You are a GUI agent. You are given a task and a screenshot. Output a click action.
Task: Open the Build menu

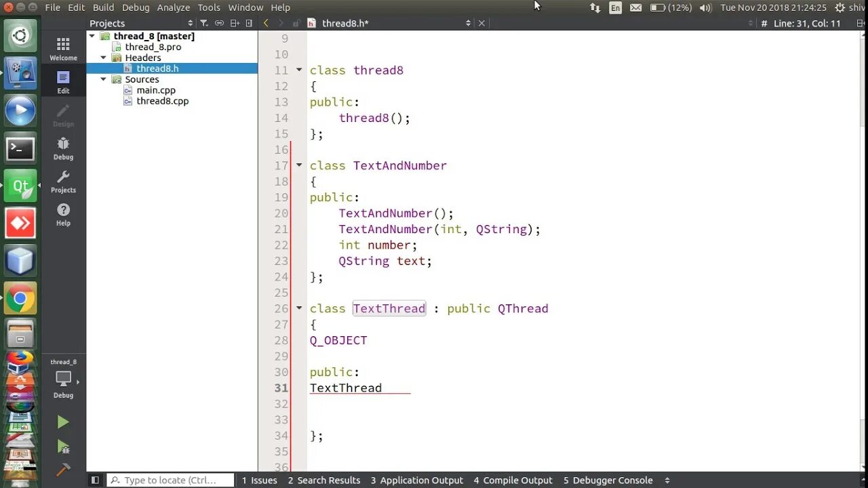click(x=103, y=7)
